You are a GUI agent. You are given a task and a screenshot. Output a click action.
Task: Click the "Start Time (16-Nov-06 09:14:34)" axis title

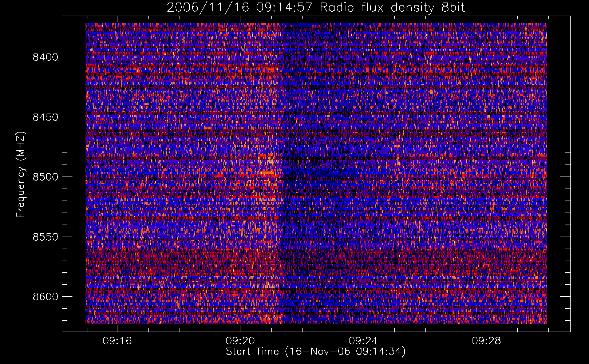click(x=316, y=352)
